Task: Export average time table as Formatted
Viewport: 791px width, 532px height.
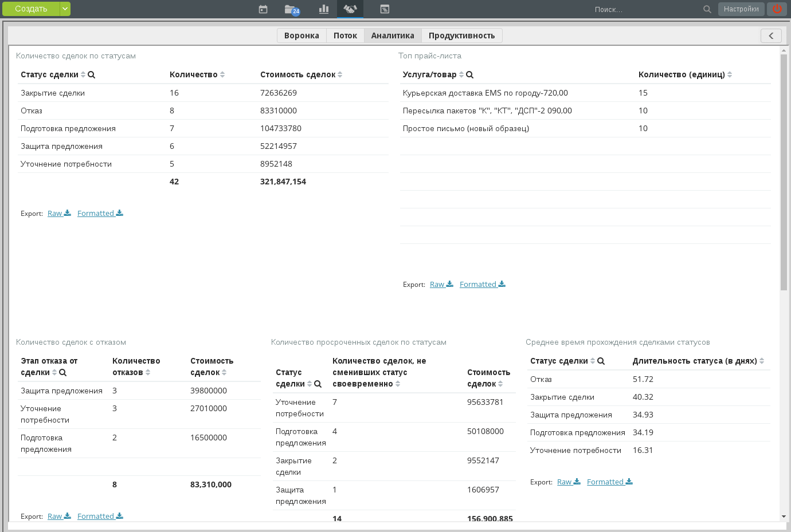Action: click(x=610, y=482)
